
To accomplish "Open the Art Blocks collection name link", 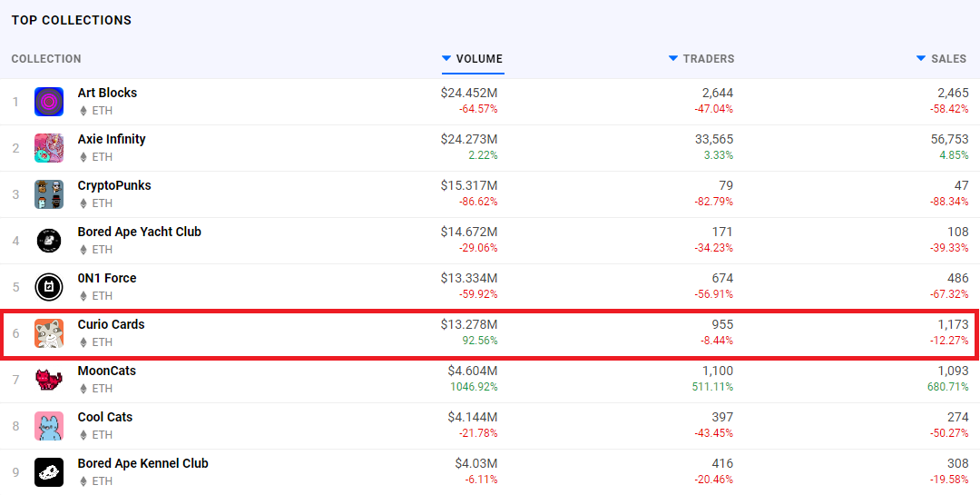I will (x=107, y=93).
